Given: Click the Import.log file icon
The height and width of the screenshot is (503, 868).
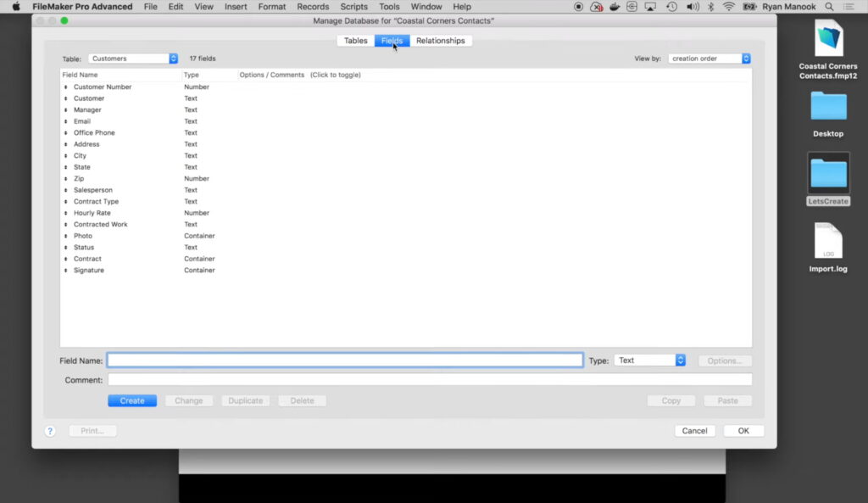Looking at the screenshot, I should 828,241.
